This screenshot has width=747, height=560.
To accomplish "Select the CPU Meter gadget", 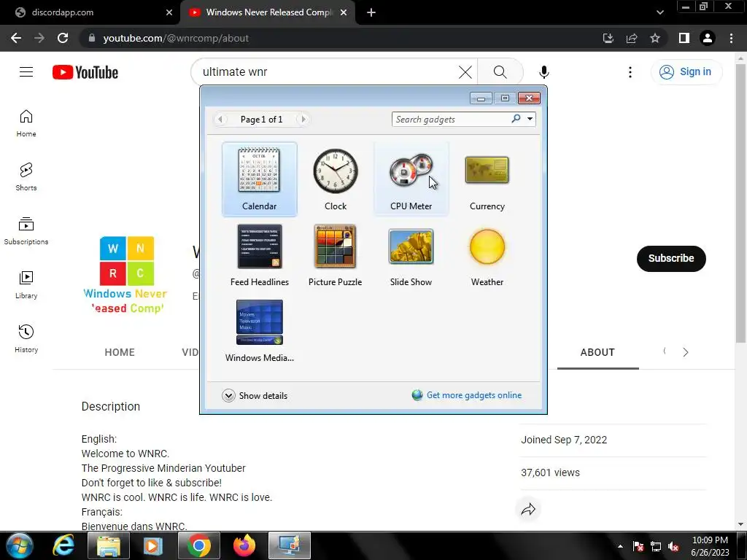I will pos(411,179).
